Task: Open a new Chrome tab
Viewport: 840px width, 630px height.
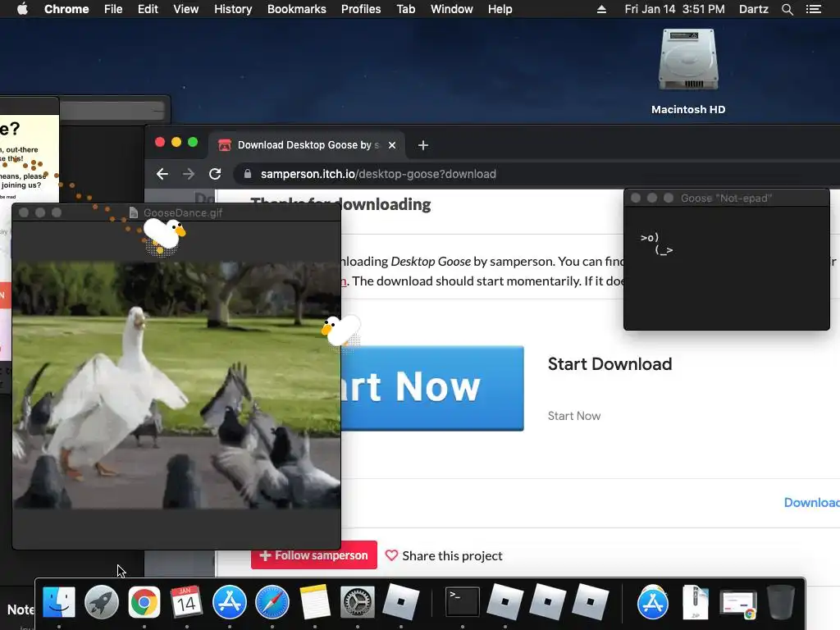Action: (423, 145)
